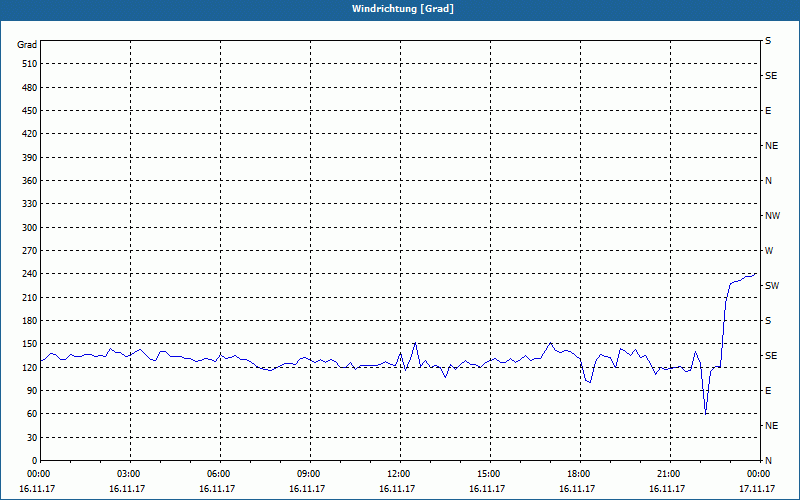Click the 21:00 time label

point(670,474)
